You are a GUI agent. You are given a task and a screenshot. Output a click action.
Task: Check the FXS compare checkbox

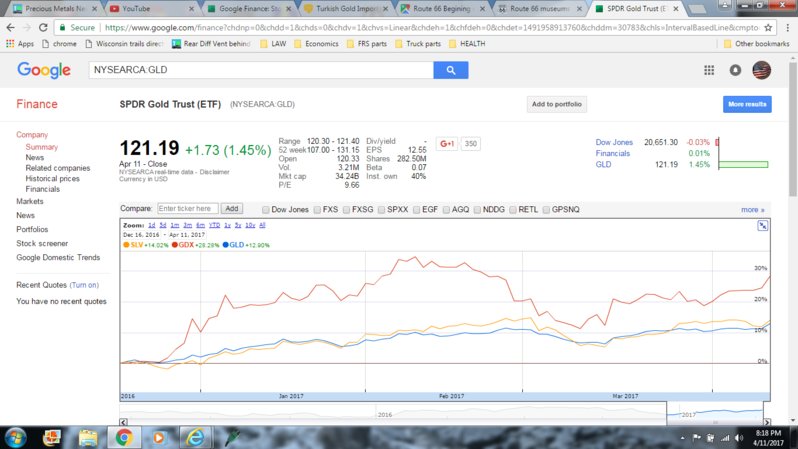coord(317,210)
